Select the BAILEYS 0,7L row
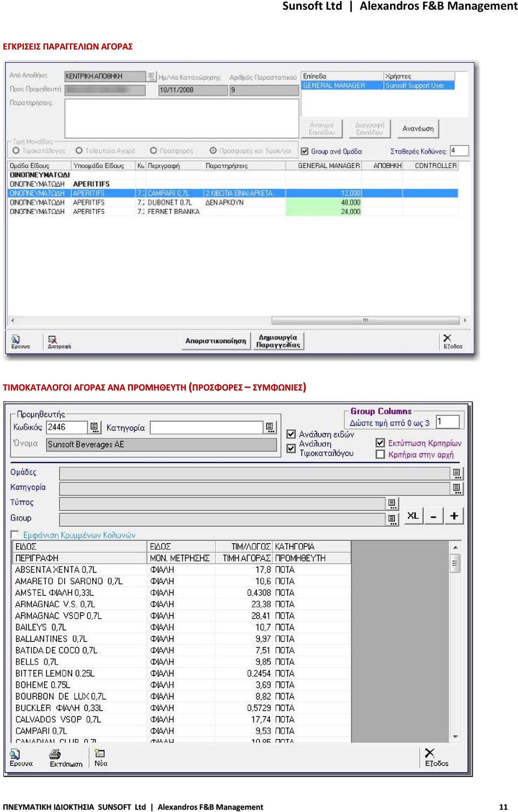 [x=182, y=627]
